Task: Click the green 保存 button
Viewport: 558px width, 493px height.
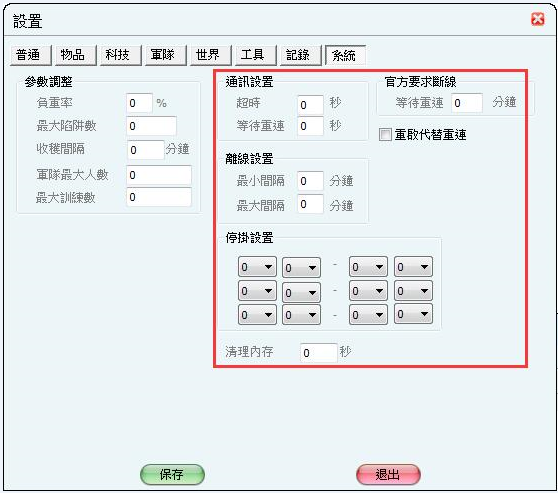Action: coord(172,474)
